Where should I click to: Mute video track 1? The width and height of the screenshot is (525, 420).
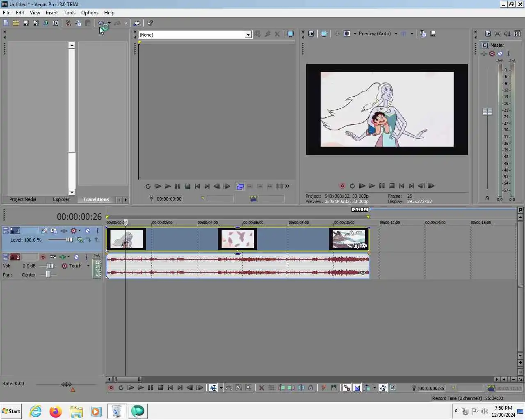pyautogui.click(x=87, y=231)
